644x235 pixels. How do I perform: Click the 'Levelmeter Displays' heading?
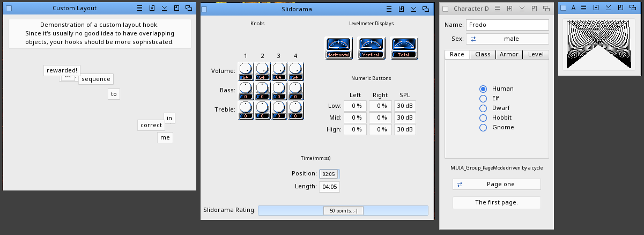[371, 24]
